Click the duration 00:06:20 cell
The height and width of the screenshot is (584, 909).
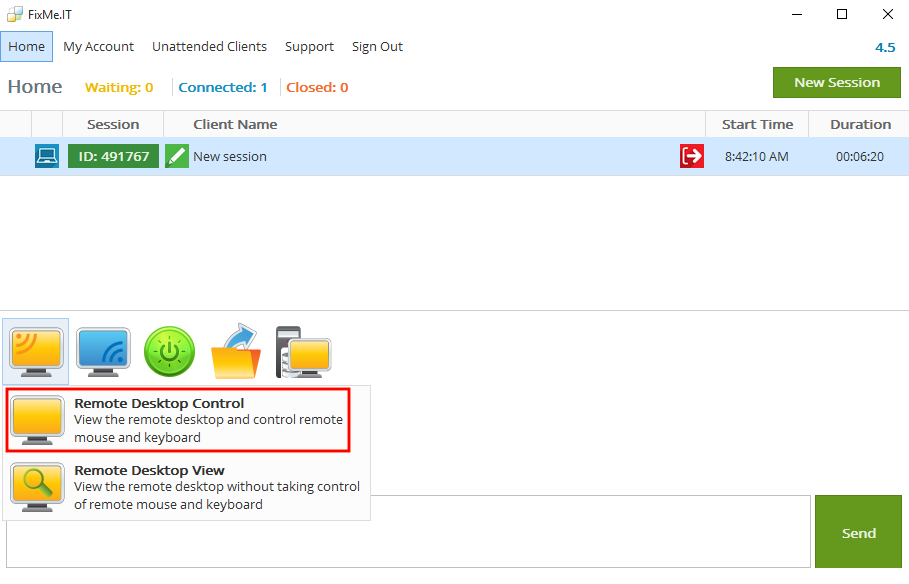860,157
